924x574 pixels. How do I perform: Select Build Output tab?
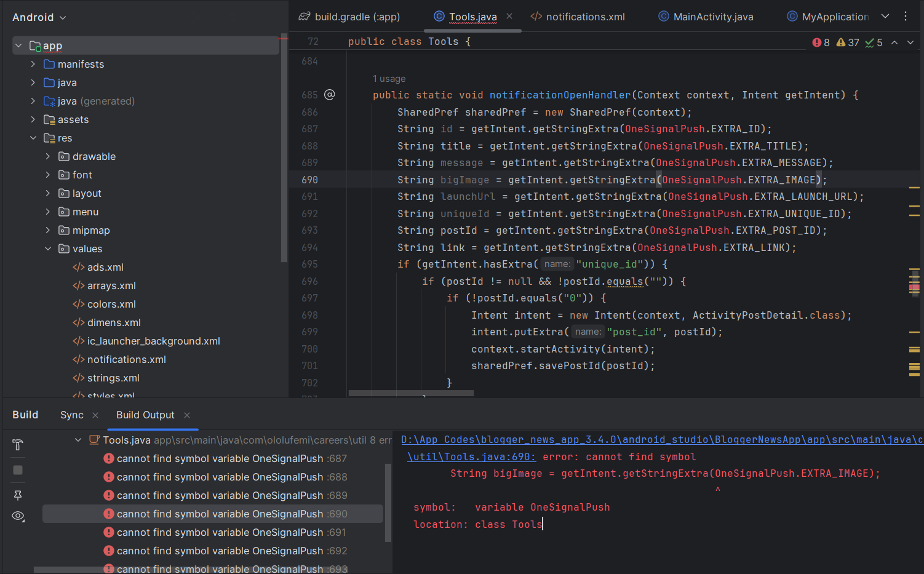click(145, 415)
